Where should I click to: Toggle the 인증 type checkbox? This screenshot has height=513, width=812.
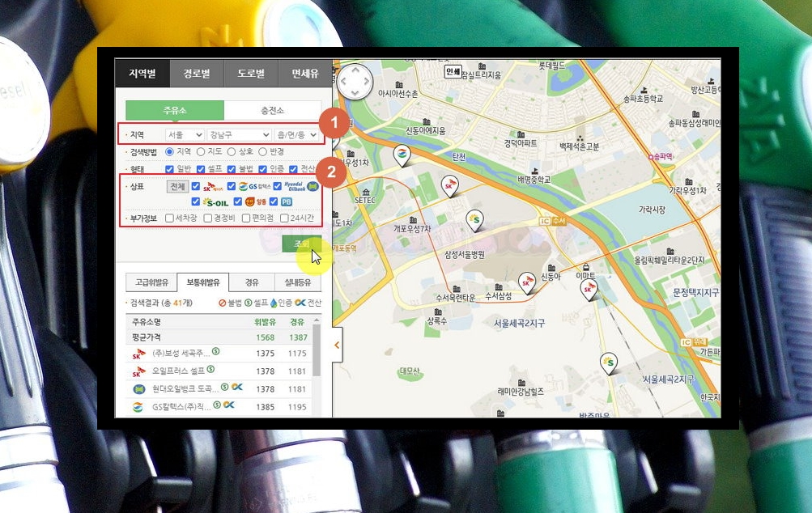(262, 169)
